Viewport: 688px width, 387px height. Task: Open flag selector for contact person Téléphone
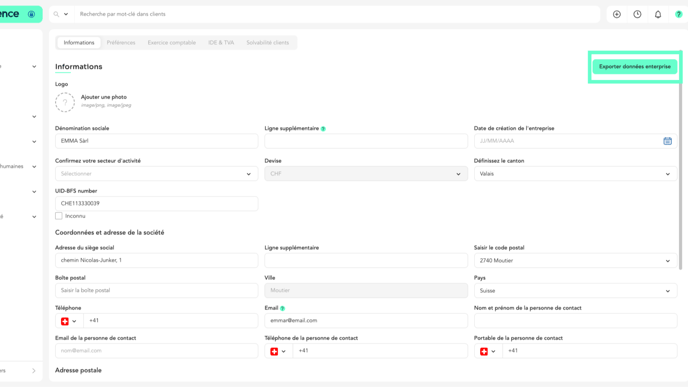pos(278,351)
